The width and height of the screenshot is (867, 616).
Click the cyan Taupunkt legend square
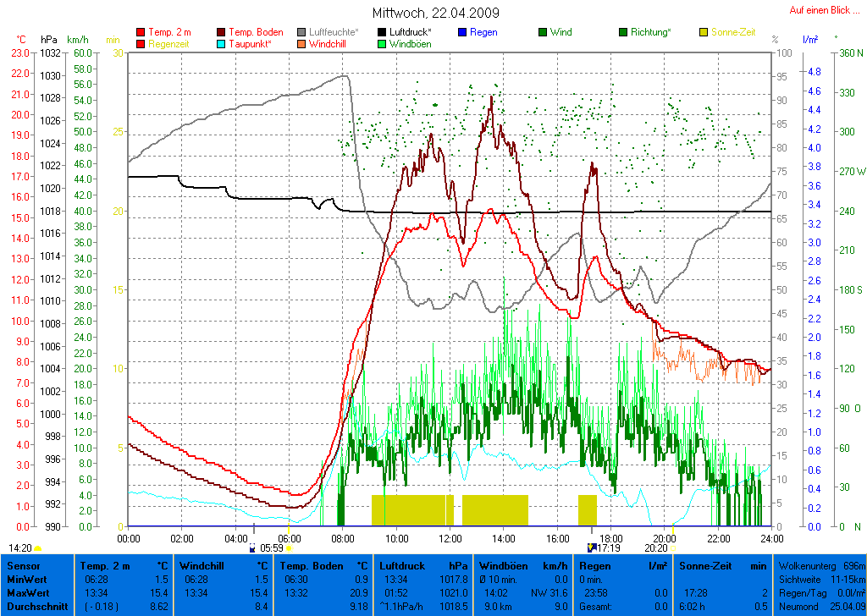[x=222, y=44]
